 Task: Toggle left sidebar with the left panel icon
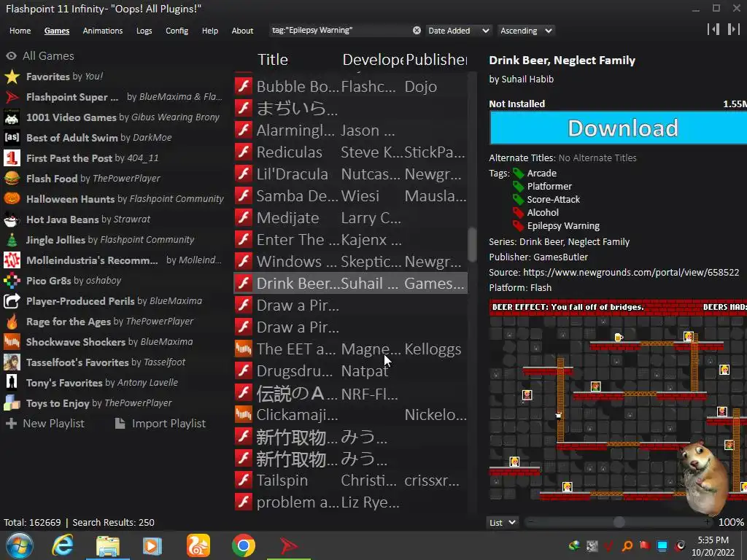pos(713,29)
